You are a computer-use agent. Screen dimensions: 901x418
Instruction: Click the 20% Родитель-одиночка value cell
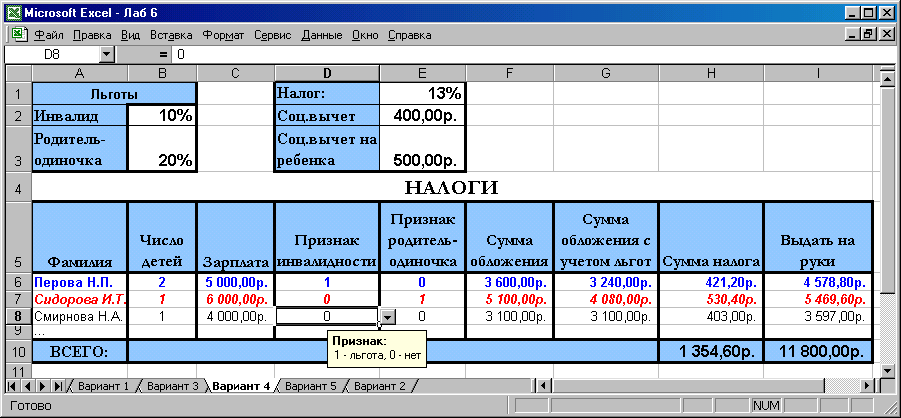[162, 149]
